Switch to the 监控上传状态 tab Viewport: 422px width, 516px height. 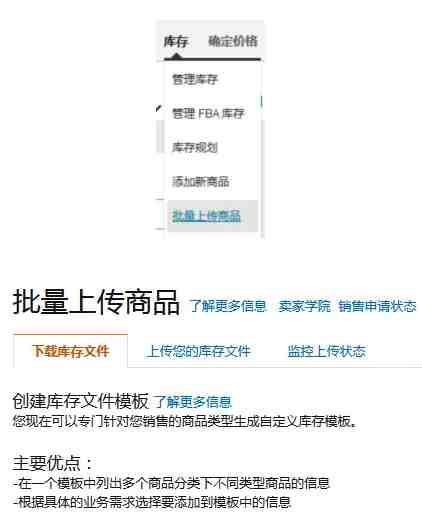[x=327, y=351]
